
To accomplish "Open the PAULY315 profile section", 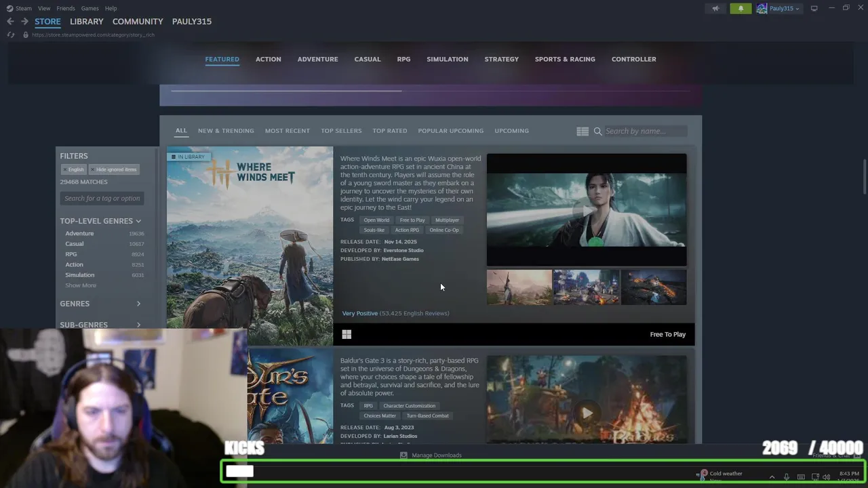I will coord(192,22).
